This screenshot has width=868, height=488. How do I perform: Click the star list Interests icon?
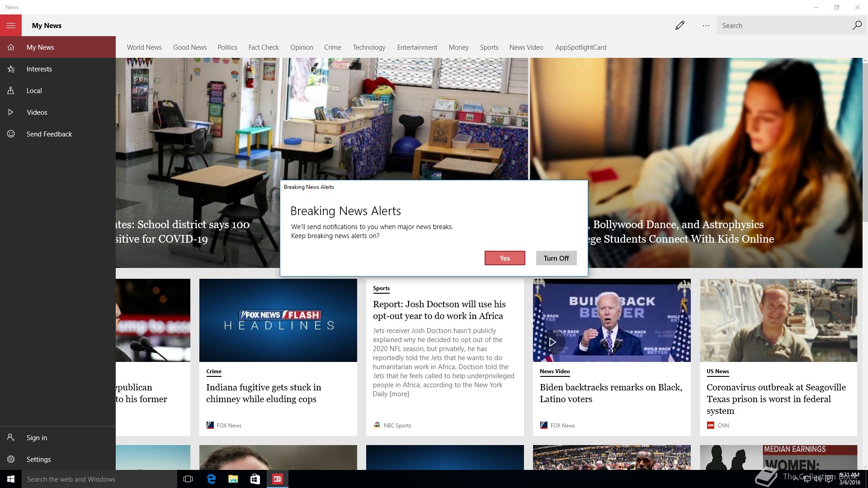pos(11,69)
